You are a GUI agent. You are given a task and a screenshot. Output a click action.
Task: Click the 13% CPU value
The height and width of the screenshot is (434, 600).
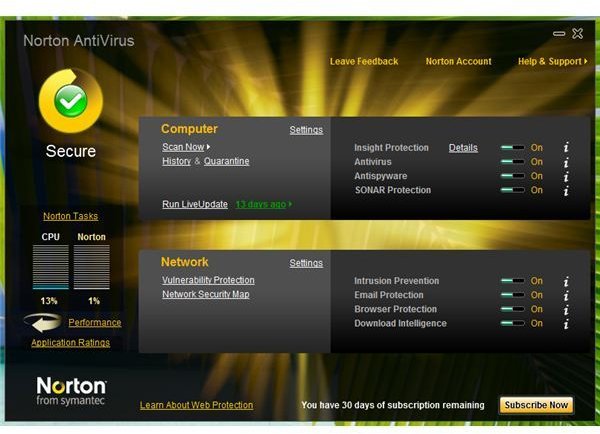[49, 301]
